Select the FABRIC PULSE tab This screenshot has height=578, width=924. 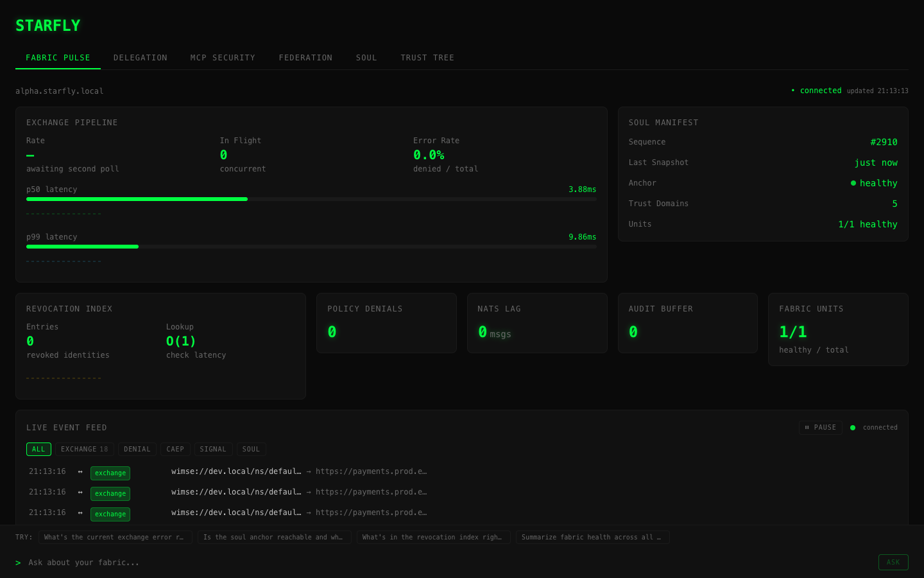click(x=58, y=58)
